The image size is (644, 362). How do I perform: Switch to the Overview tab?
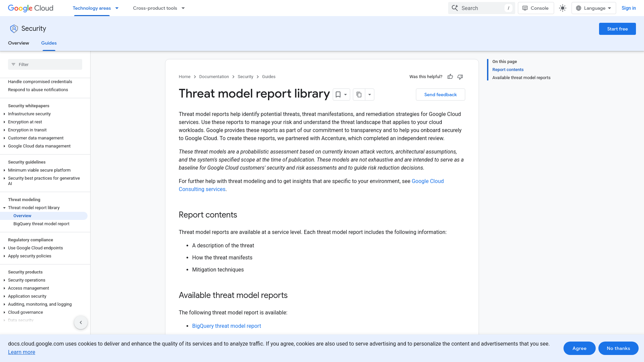18,43
